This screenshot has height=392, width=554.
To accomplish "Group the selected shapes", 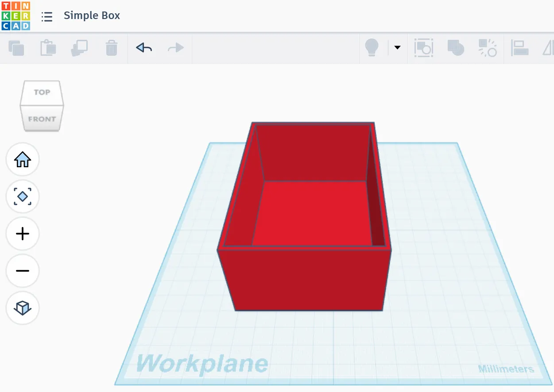I will click(x=456, y=47).
